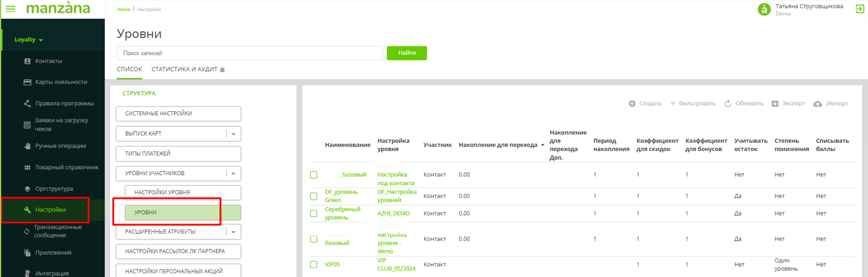This screenshot has width=868, height=277.
Task: Check the VIP05 row checkbox
Action: [x=314, y=265]
